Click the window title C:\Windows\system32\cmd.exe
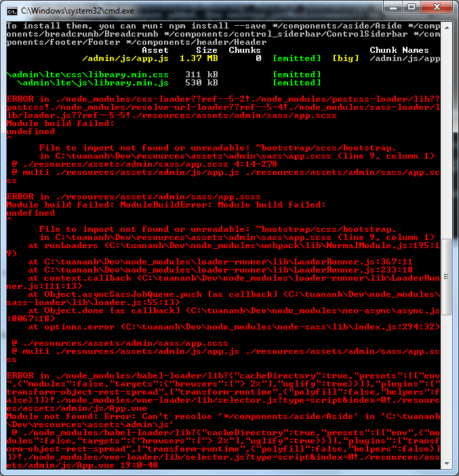 [77, 11]
